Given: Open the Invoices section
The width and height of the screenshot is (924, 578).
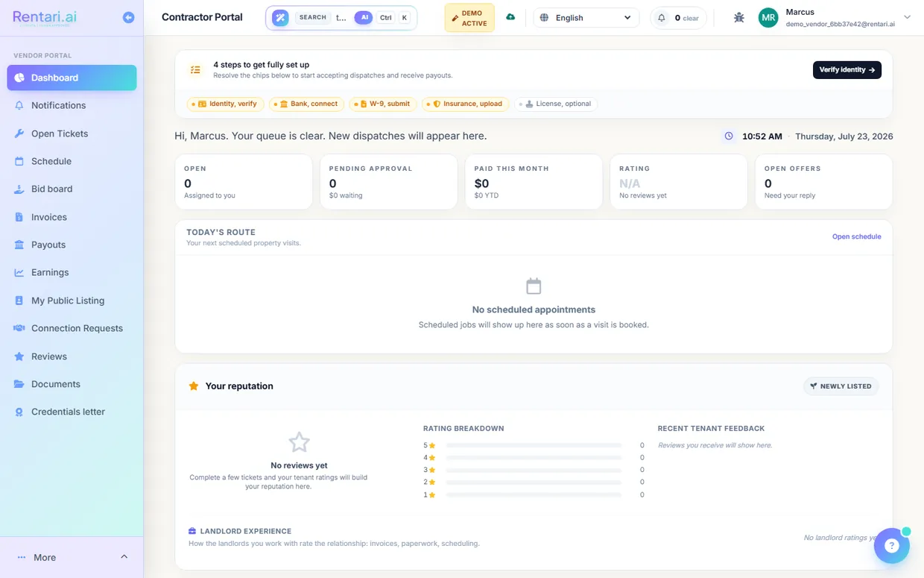Looking at the screenshot, I should tap(72, 217).
